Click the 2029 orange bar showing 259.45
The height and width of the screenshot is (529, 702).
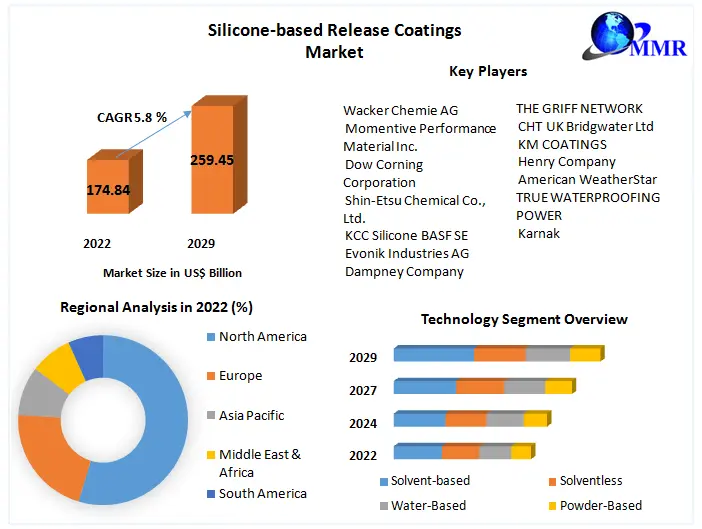point(212,160)
